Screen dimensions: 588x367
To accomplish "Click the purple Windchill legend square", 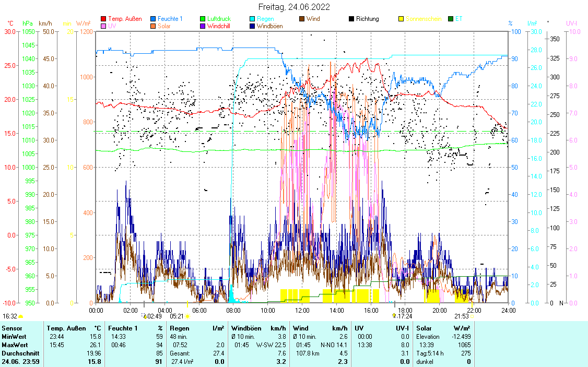I will tap(203, 26).
